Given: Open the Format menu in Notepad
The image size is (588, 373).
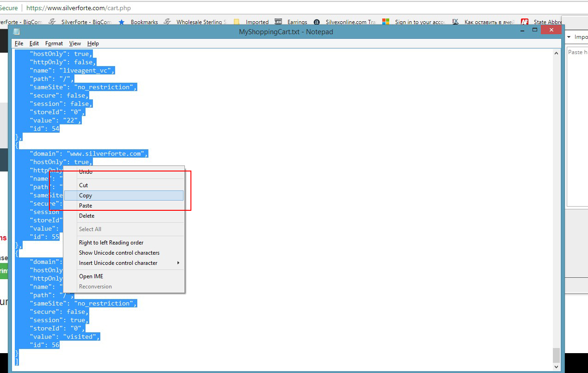Looking at the screenshot, I should pos(54,43).
